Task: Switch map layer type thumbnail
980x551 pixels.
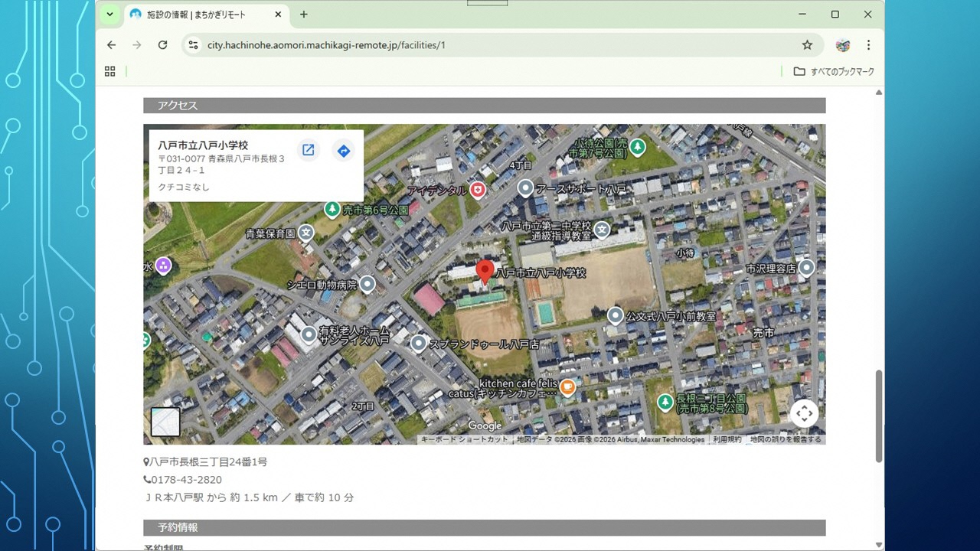Action: pos(165,422)
